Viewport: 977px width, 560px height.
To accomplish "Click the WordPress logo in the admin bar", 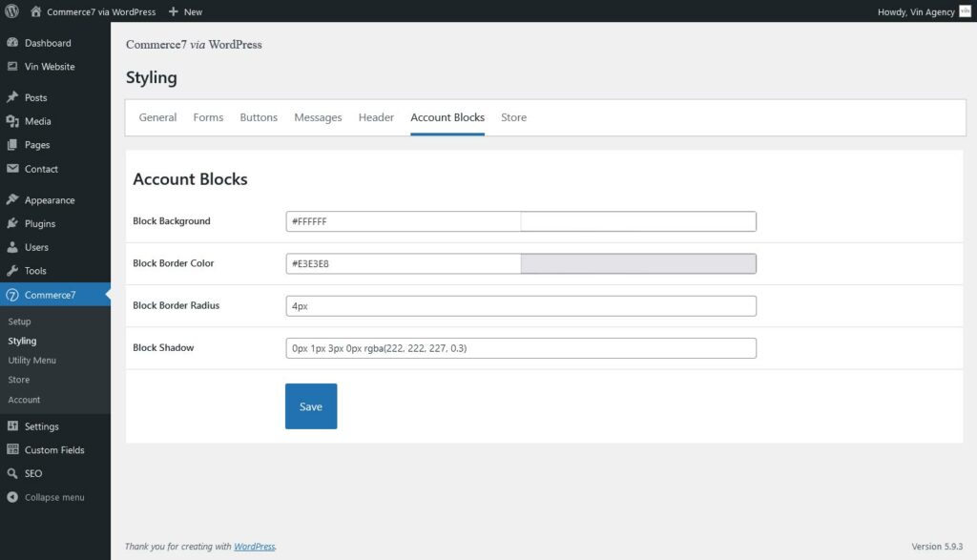I will tap(10, 10).
